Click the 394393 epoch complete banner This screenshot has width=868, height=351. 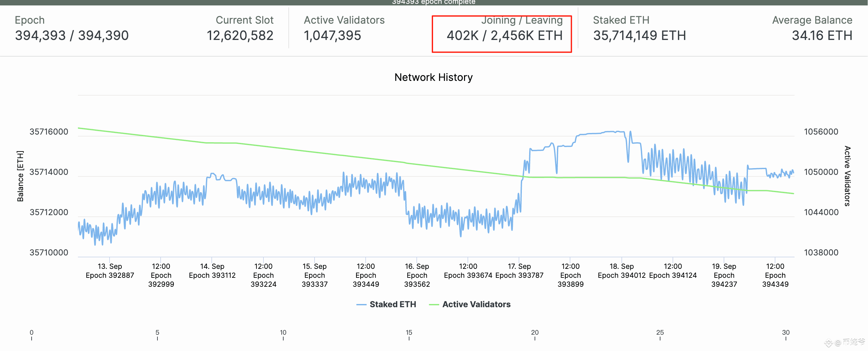[x=433, y=2]
